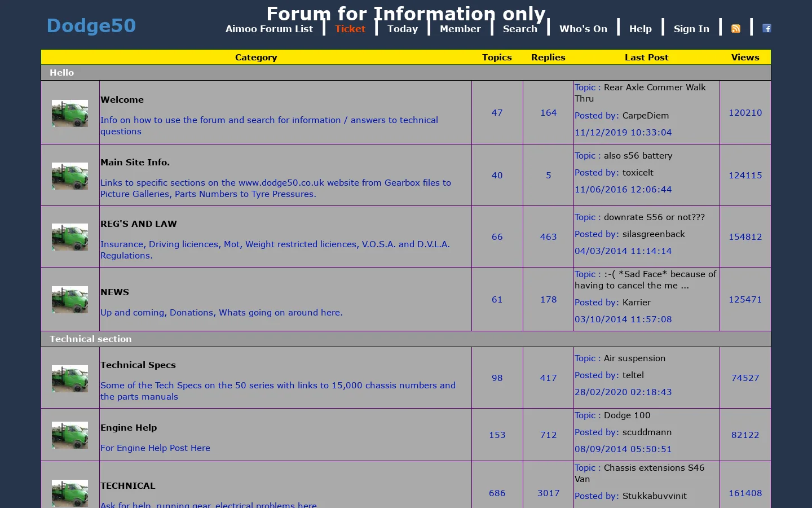
Task: Click the Sign In link
Action: point(691,29)
